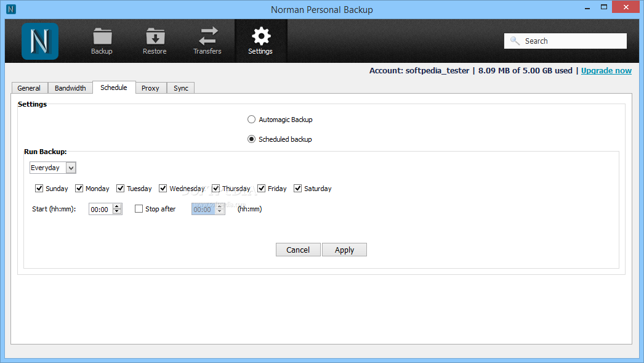This screenshot has width=644, height=363.
Task: Select the Schedule tab
Action: point(114,87)
